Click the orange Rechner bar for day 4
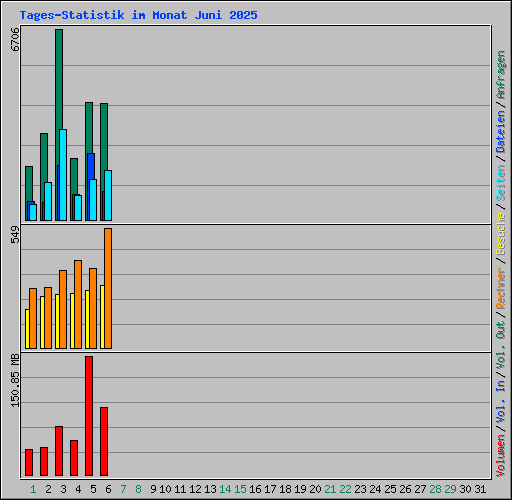This screenshot has height=500, width=512. point(78,304)
